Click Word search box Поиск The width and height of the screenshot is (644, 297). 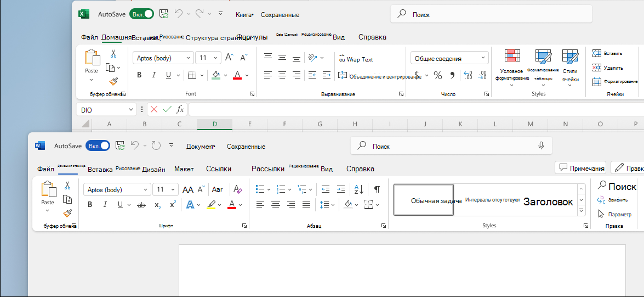pyautogui.click(x=452, y=145)
